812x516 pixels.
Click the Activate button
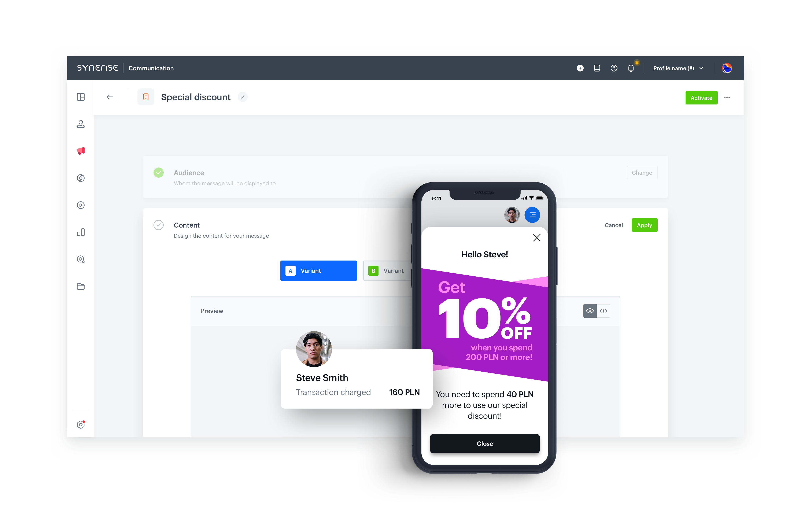[701, 98]
